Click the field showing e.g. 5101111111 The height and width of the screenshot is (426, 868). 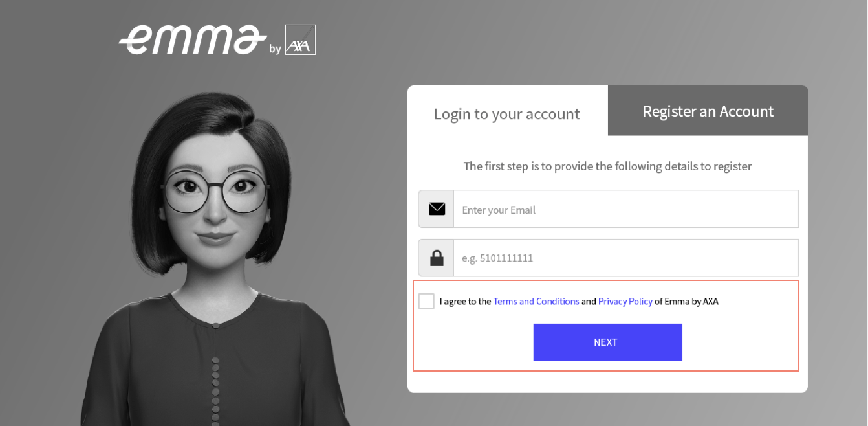click(x=625, y=258)
